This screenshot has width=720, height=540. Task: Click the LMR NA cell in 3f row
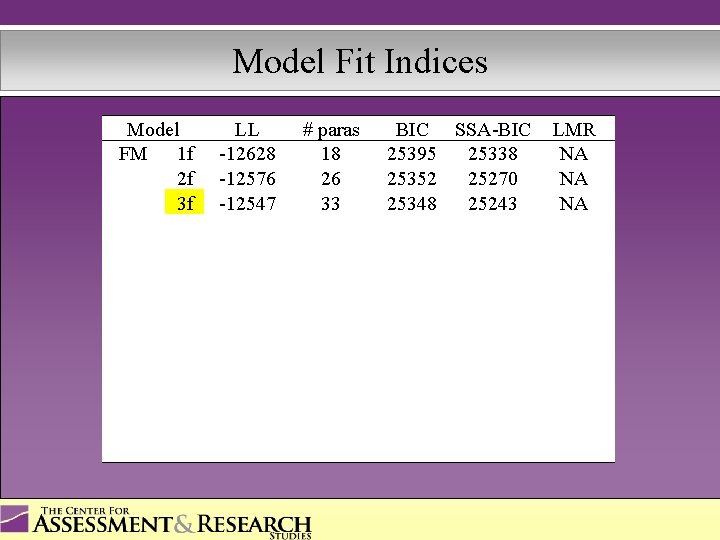pyautogui.click(x=574, y=203)
